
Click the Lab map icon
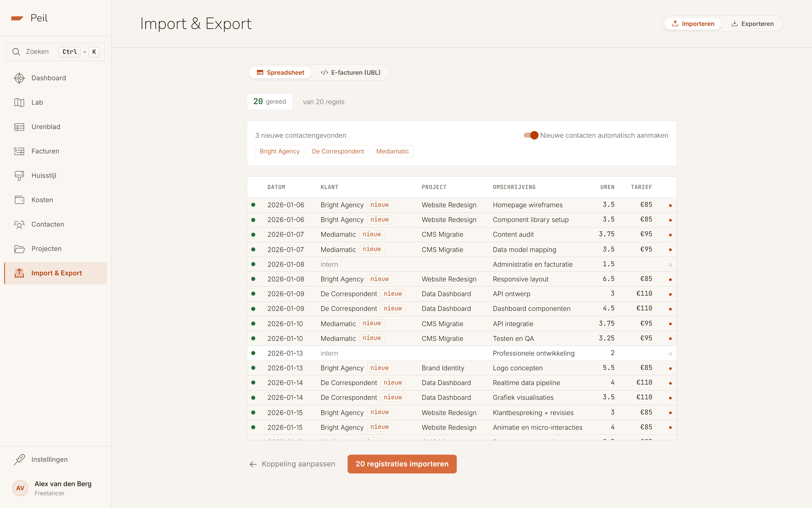[x=19, y=102]
